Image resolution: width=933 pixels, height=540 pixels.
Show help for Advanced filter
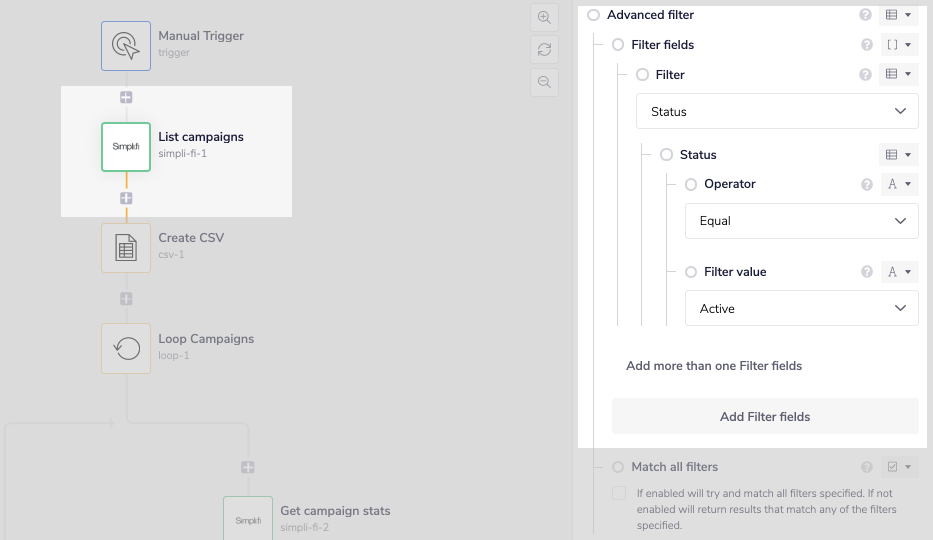click(x=866, y=15)
